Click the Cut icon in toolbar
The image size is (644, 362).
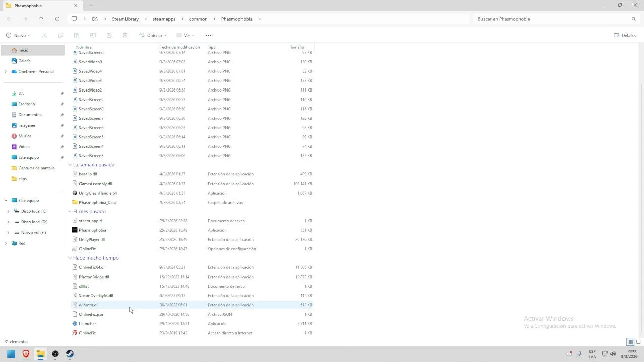click(x=45, y=35)
